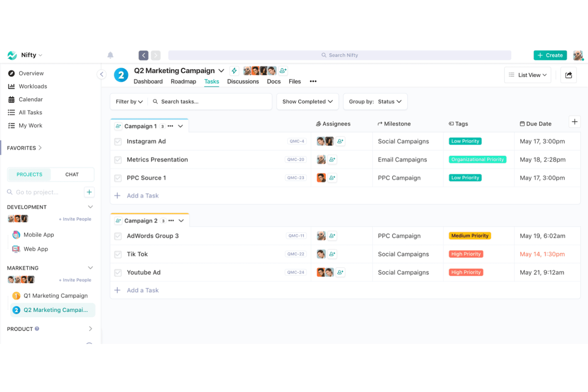Check off AdWords Group 3 task
Image resolution: width=588 pixels, height=392 pixels.
point(118,236)
